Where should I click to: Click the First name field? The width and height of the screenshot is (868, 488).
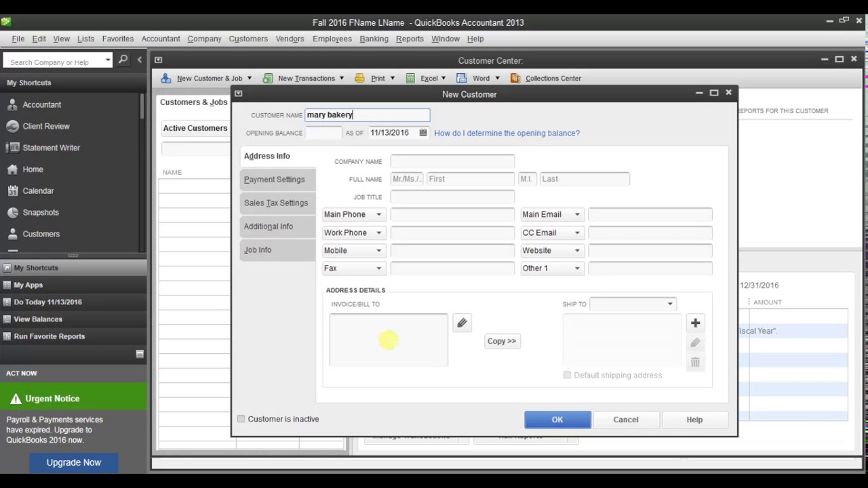(471, 179)
